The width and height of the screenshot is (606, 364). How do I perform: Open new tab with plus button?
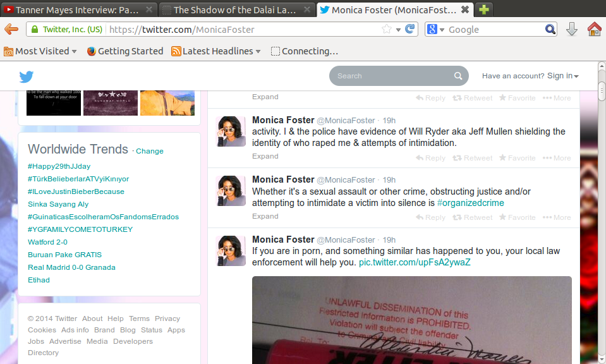(x=484, y=9)
